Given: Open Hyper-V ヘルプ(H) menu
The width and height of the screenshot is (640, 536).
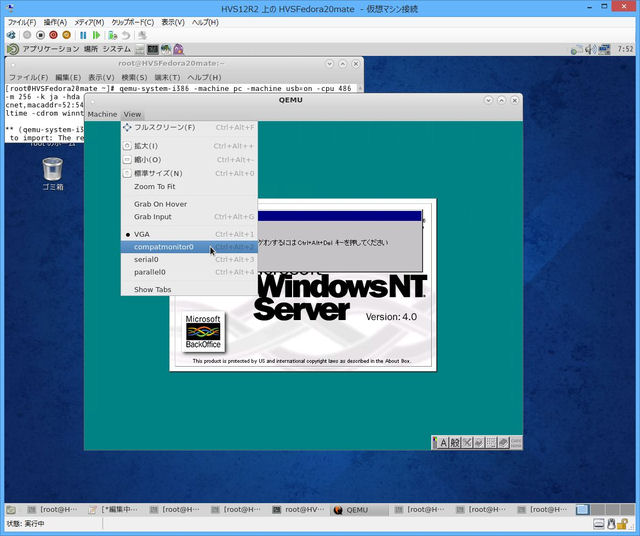Looking at the screenshot, I should 205,22.
